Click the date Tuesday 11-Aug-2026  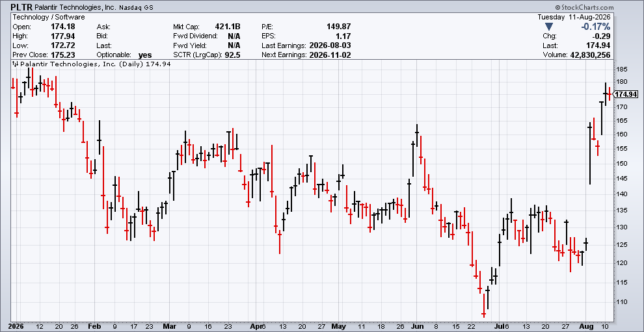coord(574,18)
